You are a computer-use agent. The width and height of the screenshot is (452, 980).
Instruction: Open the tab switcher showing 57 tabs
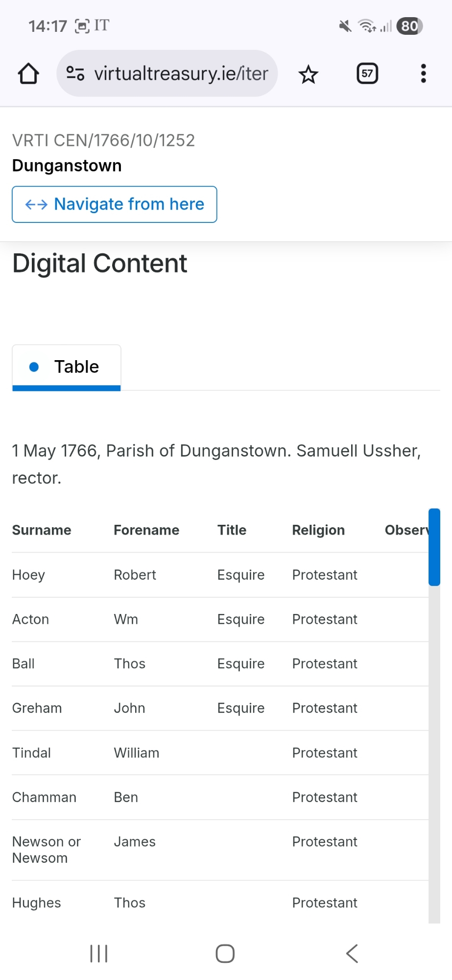coord(367,74)
